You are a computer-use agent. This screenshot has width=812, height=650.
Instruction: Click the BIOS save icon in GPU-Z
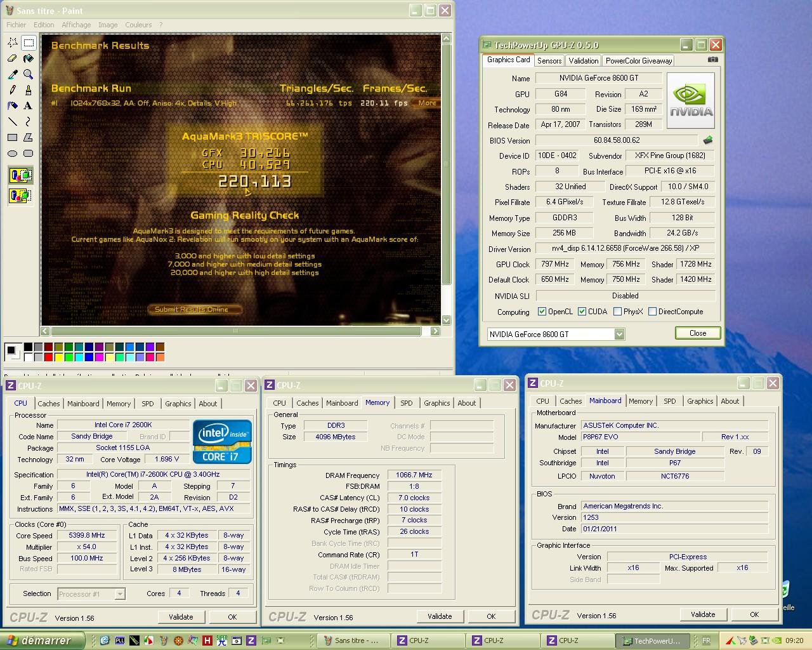[x=708, y=140]
